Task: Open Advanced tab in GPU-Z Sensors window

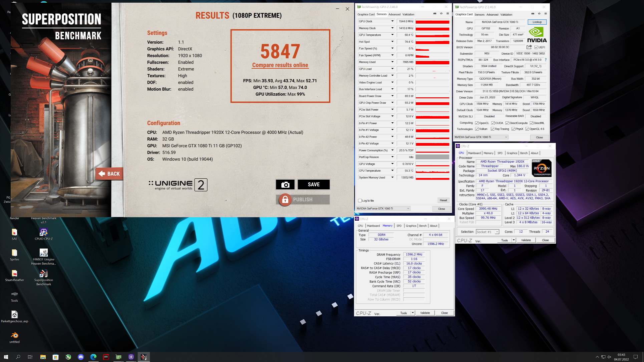Action: coord(394,14)
